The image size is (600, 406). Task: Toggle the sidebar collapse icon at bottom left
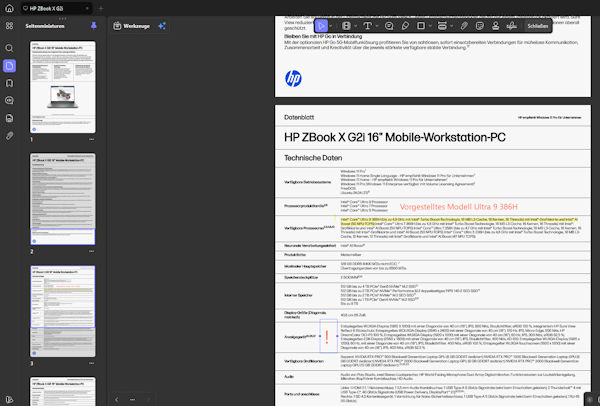9,399
